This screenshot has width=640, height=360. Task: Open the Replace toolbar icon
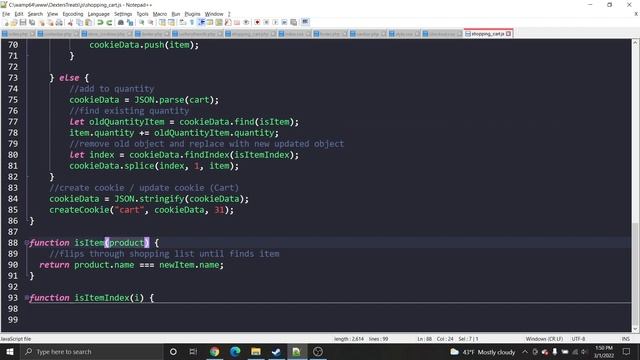tap(130, 22)
